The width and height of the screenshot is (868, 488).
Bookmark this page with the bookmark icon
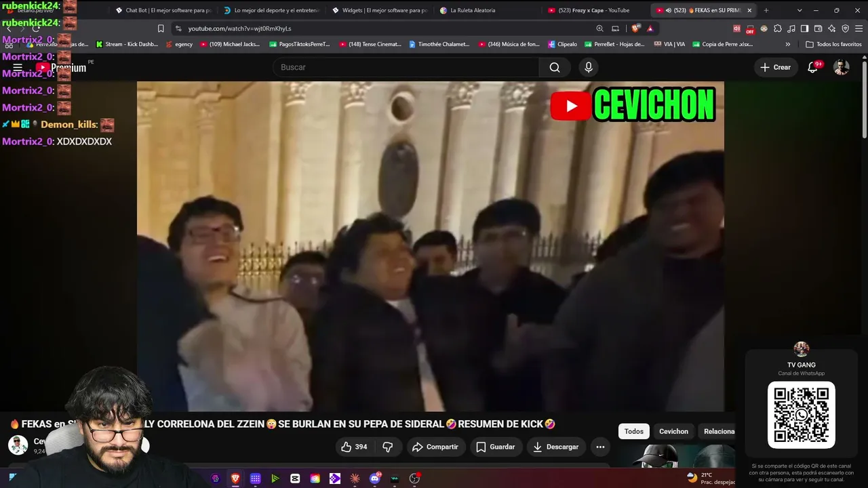point(161,28)
